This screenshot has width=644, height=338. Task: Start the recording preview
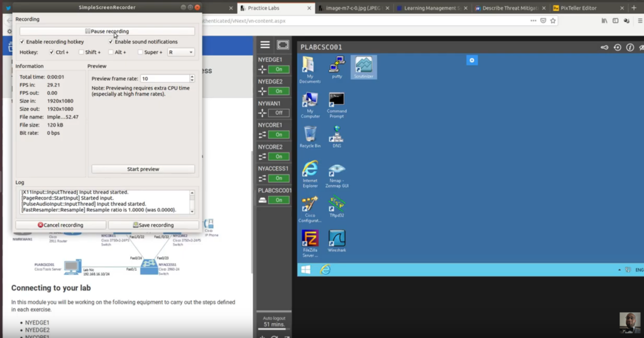click(x=143, y=168)
